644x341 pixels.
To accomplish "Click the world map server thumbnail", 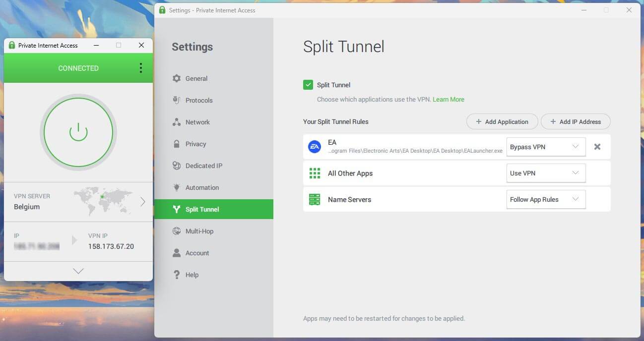I will pyautogui.click(x=104, y=201).
